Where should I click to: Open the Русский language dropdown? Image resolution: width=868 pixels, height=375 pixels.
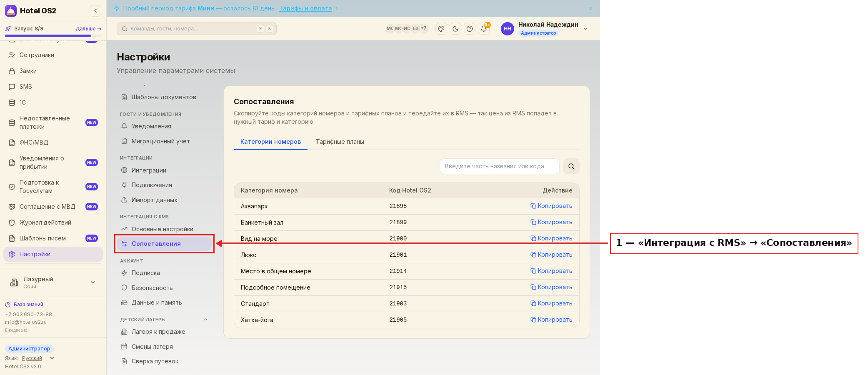[38, 358]
